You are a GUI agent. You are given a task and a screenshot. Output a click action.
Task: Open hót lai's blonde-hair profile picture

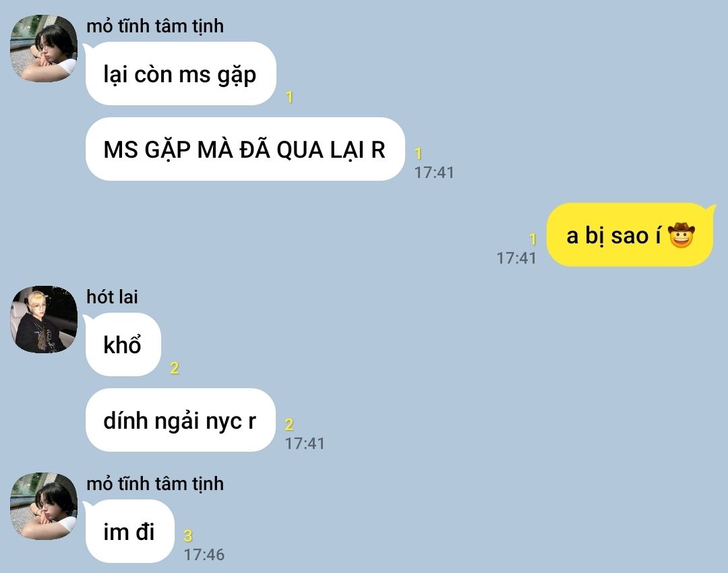tap(44, 320)
